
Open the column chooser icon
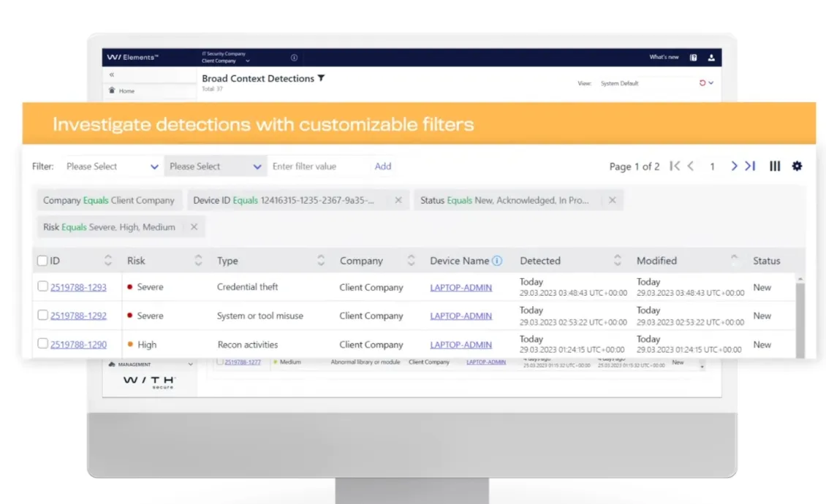774,166
